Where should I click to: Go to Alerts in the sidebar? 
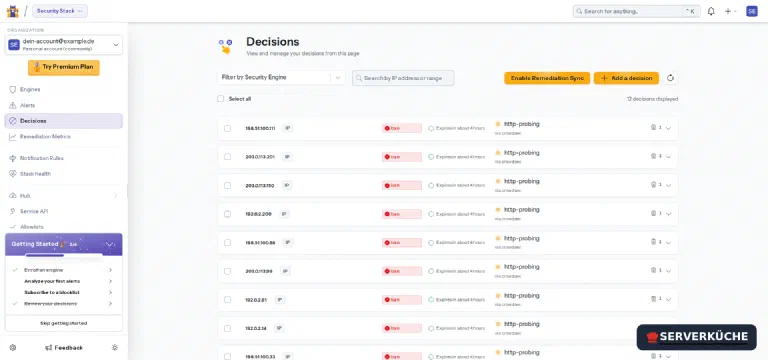(64, 105)
